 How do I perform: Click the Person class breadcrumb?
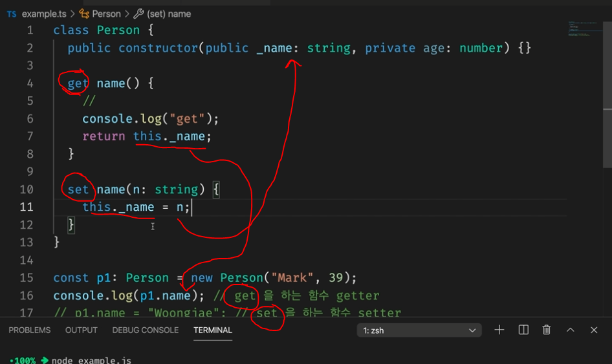[106, 14]
